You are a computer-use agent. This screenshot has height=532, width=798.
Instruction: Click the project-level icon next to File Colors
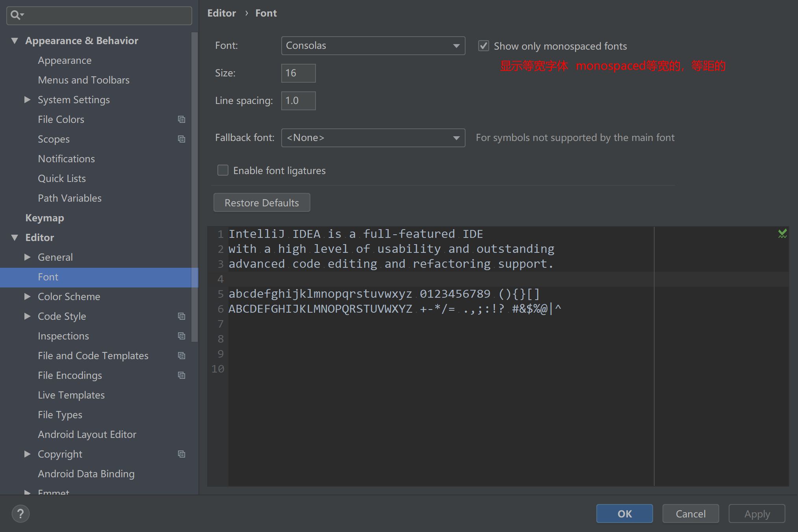click(182, 119)
